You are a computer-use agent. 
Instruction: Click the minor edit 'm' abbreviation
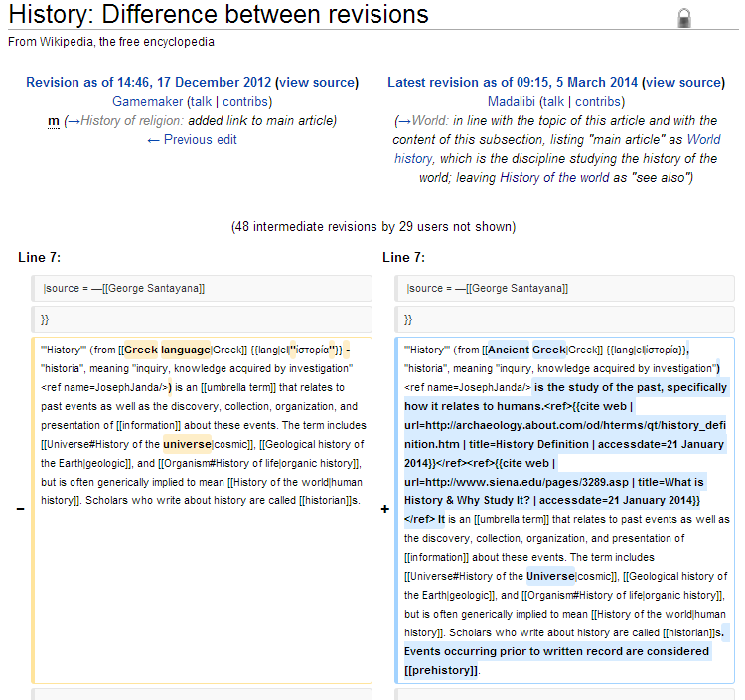point(54,121)
